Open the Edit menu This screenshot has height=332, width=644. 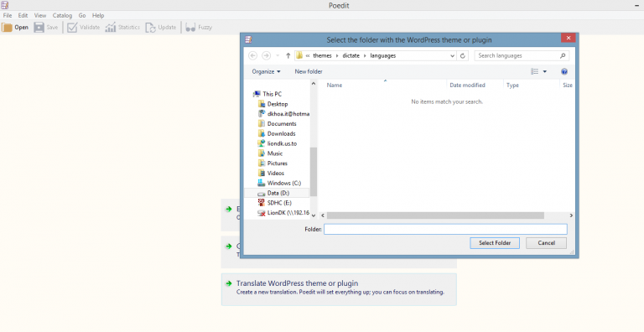(23, 16)
